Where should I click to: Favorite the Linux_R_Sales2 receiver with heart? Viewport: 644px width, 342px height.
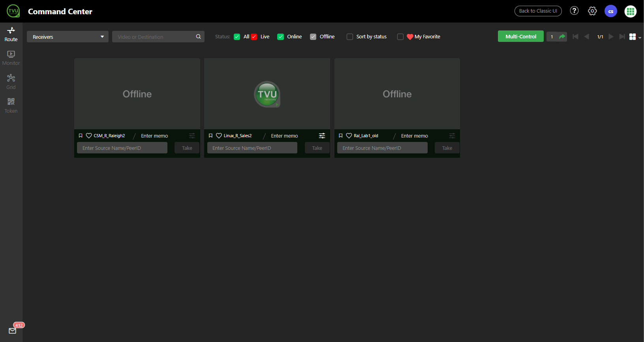tap(219, 136)
